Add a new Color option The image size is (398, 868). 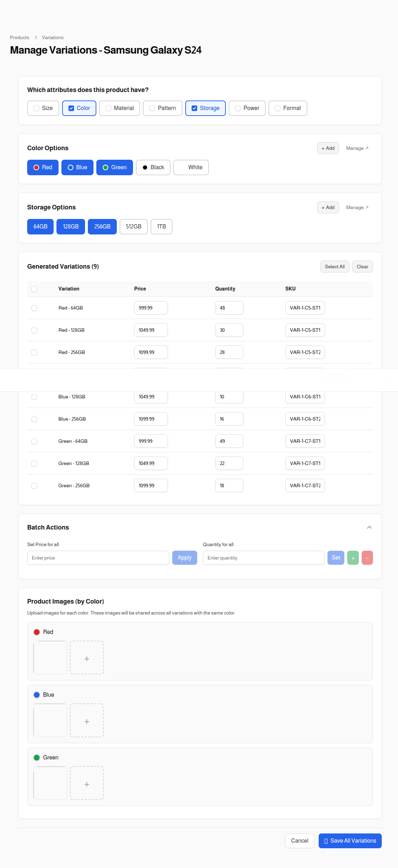point(328,148)
